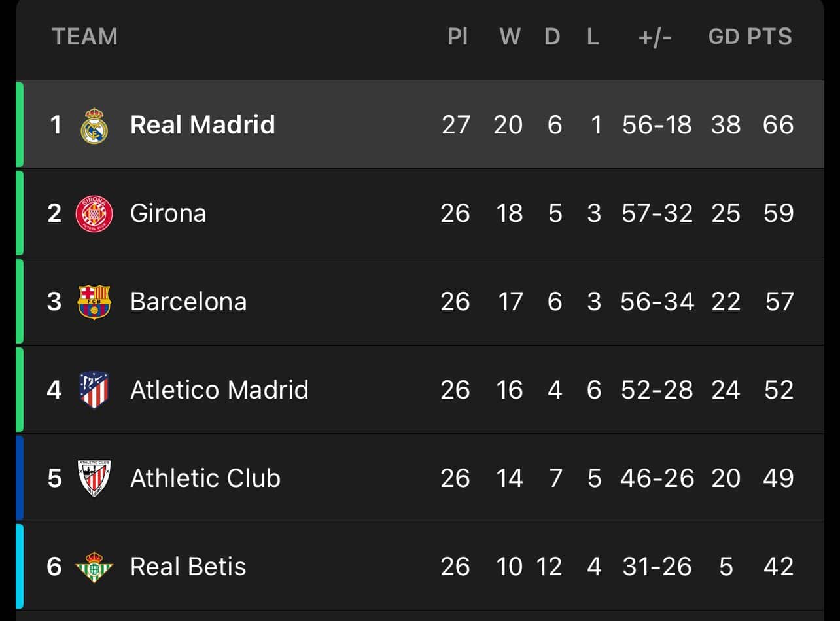Viewport: 840px width, 621px height.
Task: Open the Real Madrid team name
Action: pyautogui.click(x=202, y=125)
